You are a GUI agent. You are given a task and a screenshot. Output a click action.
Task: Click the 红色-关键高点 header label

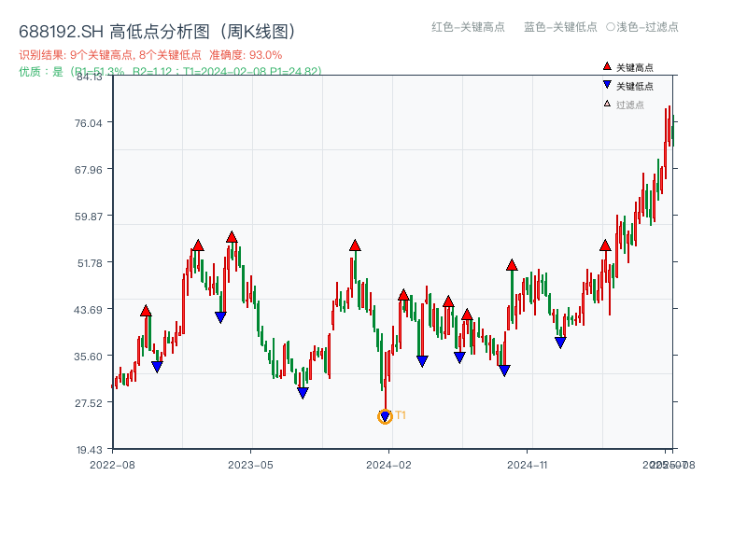[x=468, y=27]
